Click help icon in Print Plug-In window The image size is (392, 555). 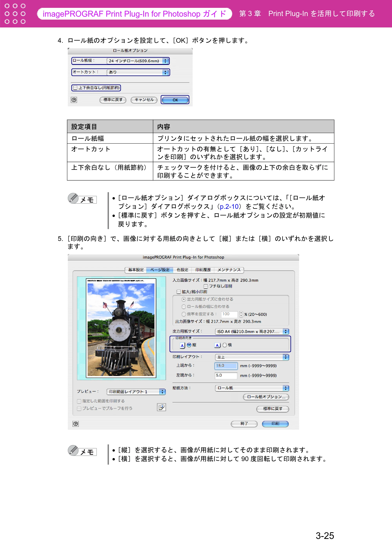(x=76, y=423)
